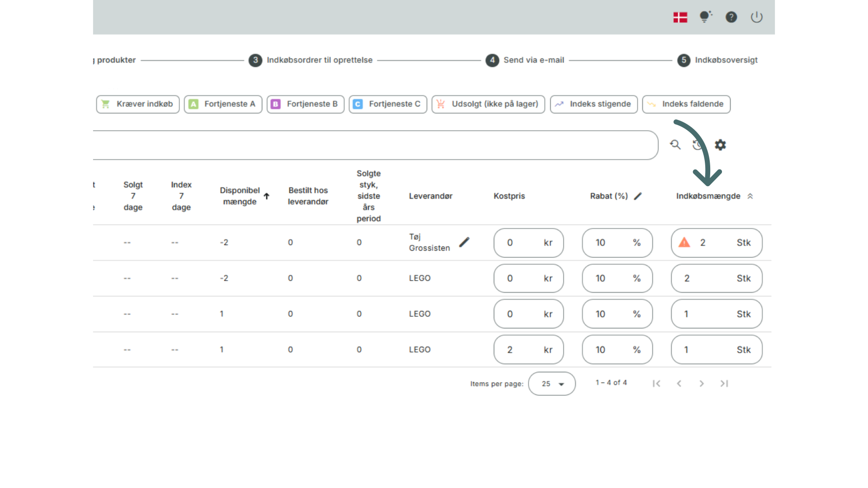
Task: Click the search magnifier icon
Action: (675, 145)
